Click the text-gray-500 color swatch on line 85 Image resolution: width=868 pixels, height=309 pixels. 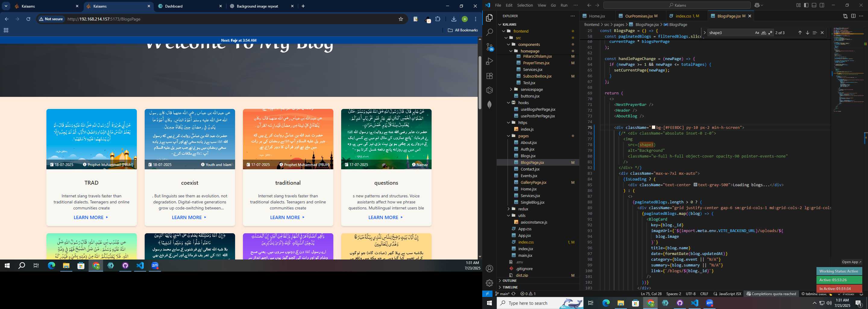point(695,185)
